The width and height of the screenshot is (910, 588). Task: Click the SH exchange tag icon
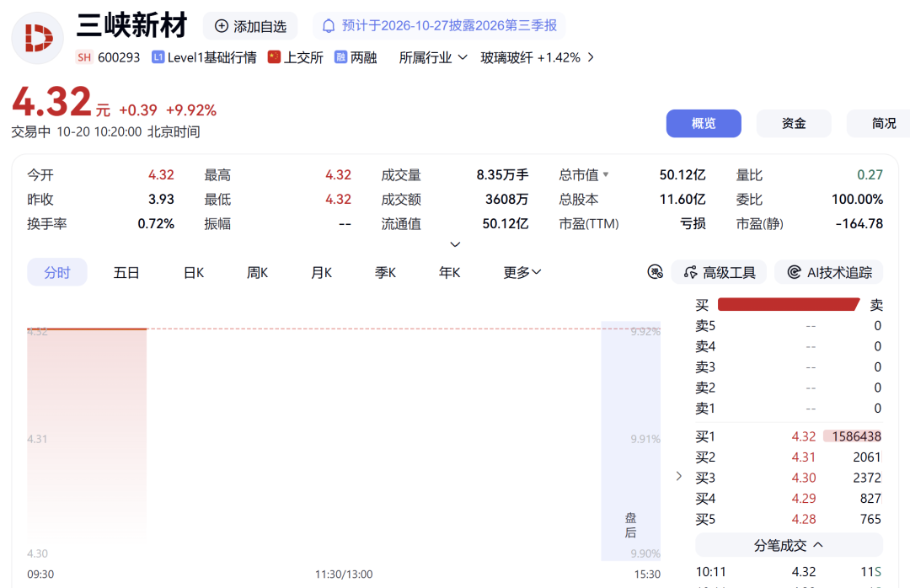[84, 57]
